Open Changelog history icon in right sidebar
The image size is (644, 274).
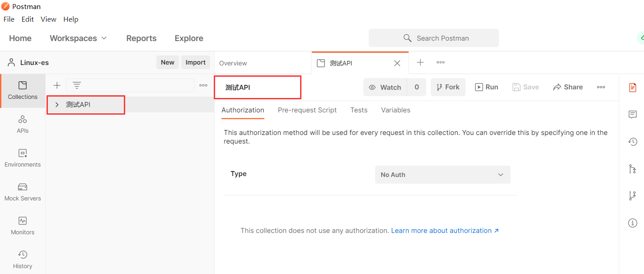coord(633,142)
